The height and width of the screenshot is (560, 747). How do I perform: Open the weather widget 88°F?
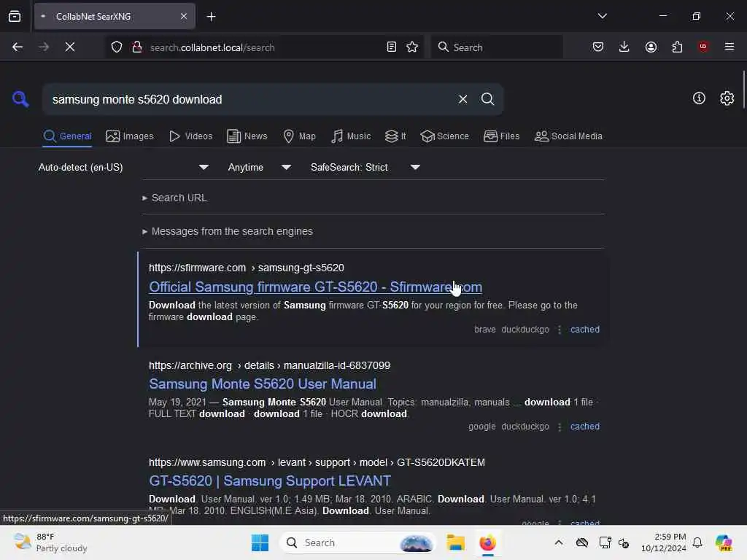click(50, 542)
